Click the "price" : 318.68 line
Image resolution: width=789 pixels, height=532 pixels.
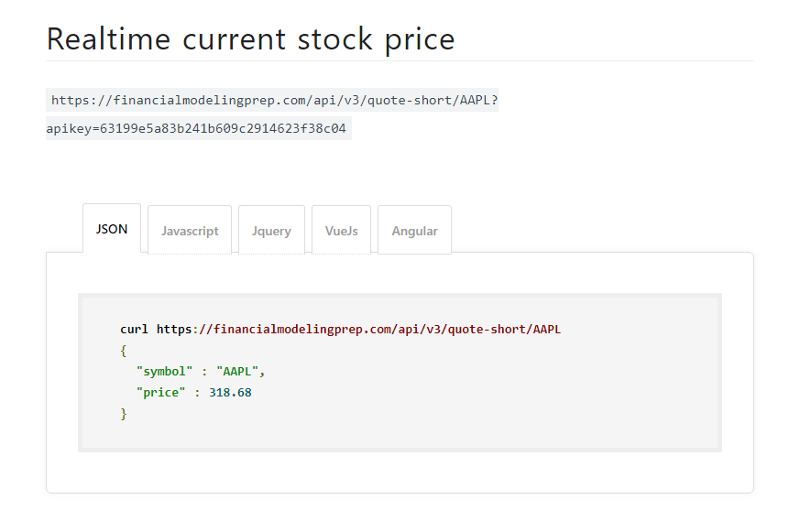pos(193,393)
